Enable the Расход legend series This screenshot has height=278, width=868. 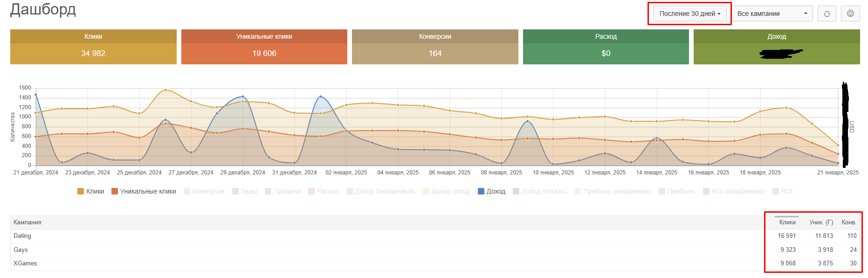pyautogui.click(x=324, y=191)
